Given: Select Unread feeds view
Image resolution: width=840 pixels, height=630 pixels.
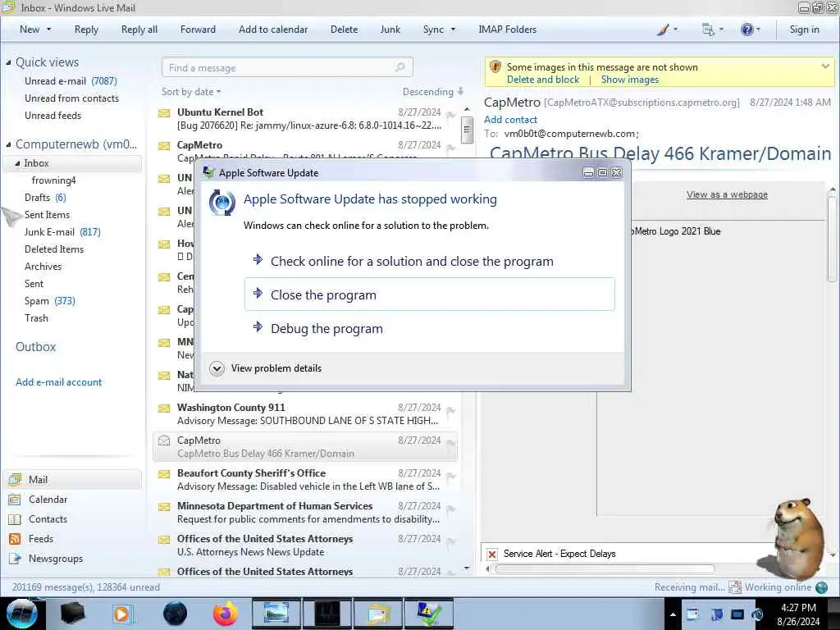Looking at the screenshot, I should click(x=53, y=115).
